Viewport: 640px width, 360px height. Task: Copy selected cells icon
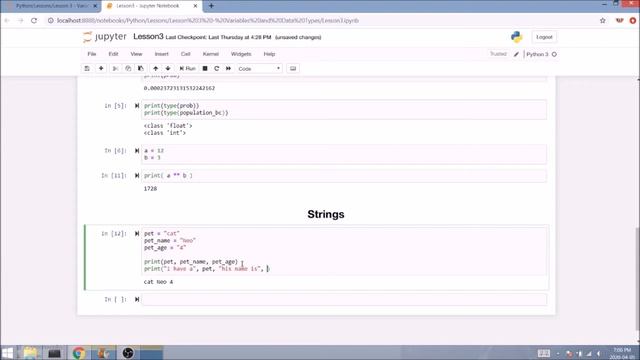pos(128,69)
